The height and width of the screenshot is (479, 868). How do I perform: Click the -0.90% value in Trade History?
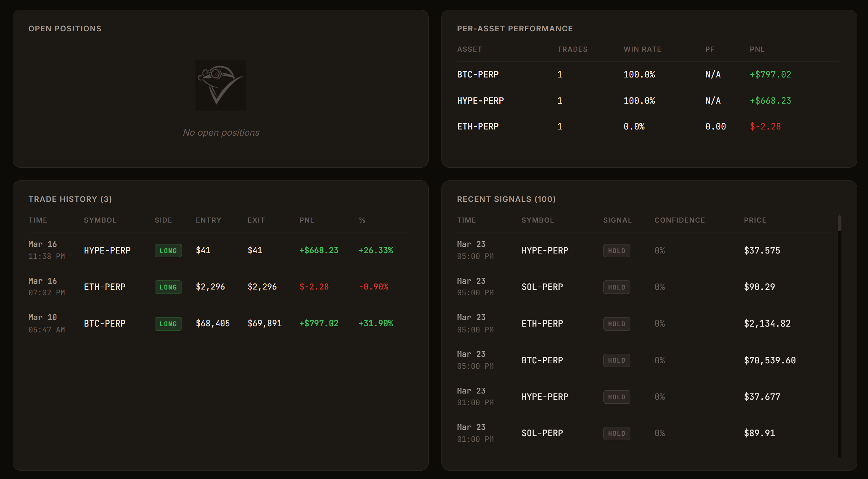tap(374, 287)
